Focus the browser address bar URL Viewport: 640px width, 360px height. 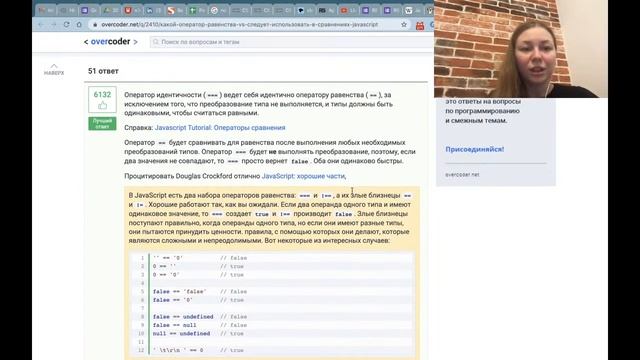(240, 24)
